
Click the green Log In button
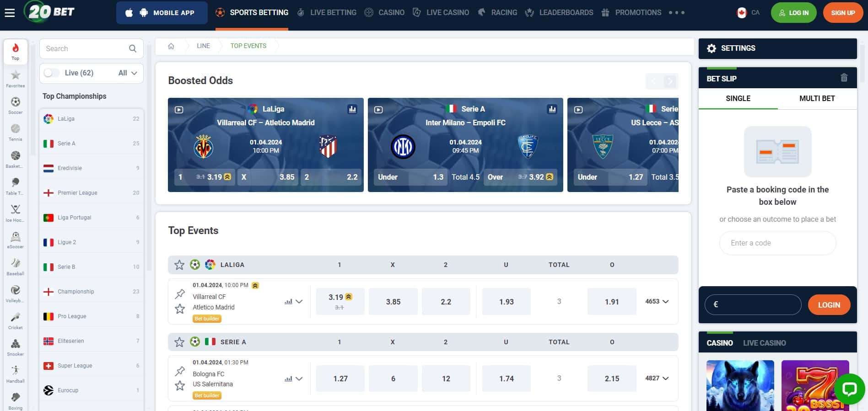pos(794,13)
